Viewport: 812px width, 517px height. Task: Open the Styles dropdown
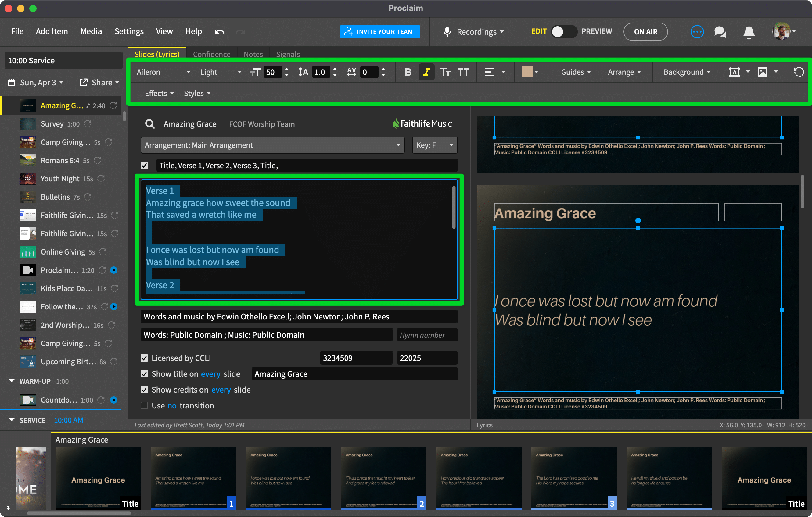[197, 93]
